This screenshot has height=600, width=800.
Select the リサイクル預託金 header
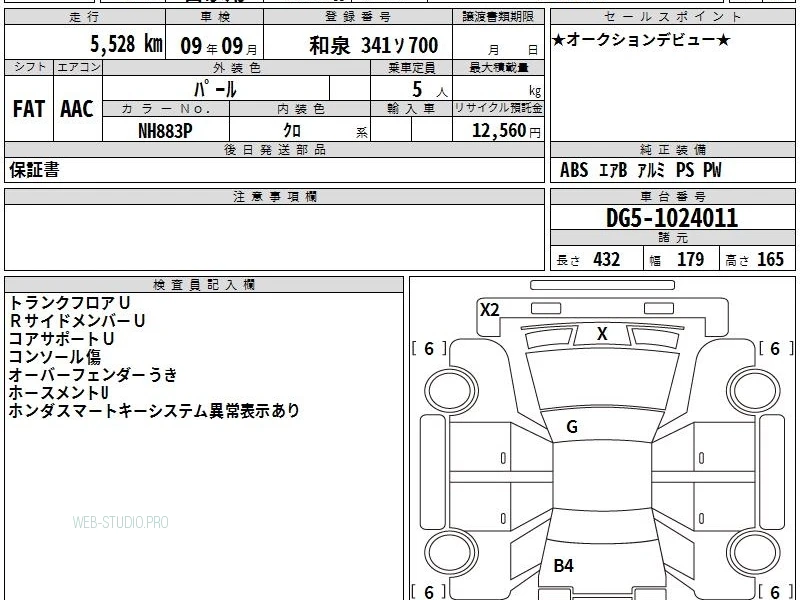498,108
